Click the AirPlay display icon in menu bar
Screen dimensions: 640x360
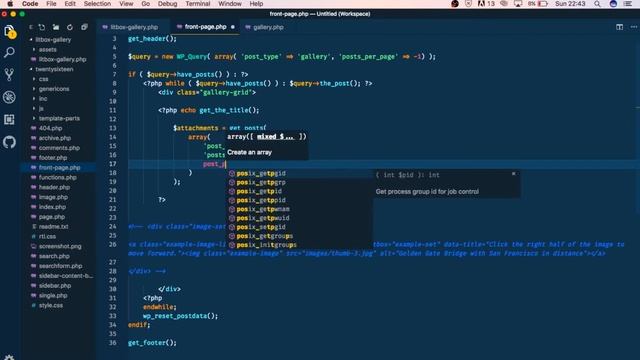518,4
